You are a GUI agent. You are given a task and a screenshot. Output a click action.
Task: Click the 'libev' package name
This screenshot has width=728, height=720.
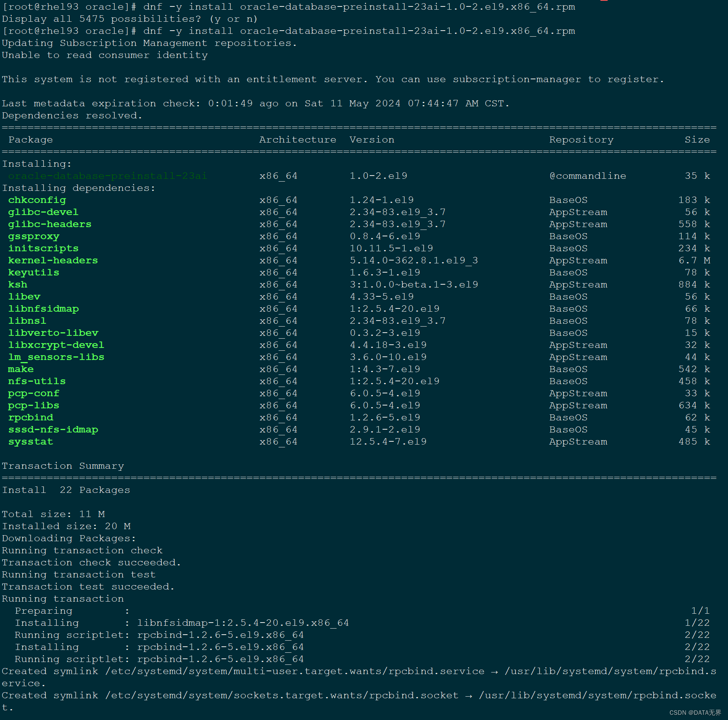click(24, 297)
